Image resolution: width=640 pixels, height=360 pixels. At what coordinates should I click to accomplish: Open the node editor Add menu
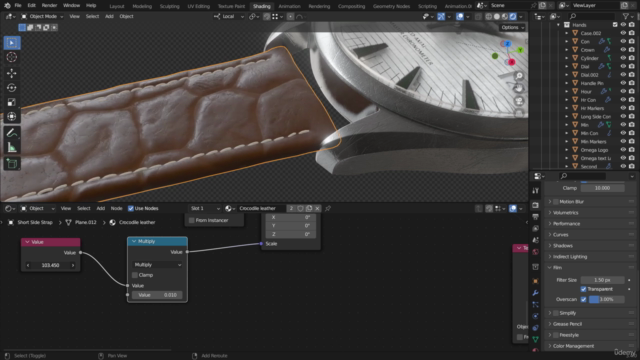100,208
